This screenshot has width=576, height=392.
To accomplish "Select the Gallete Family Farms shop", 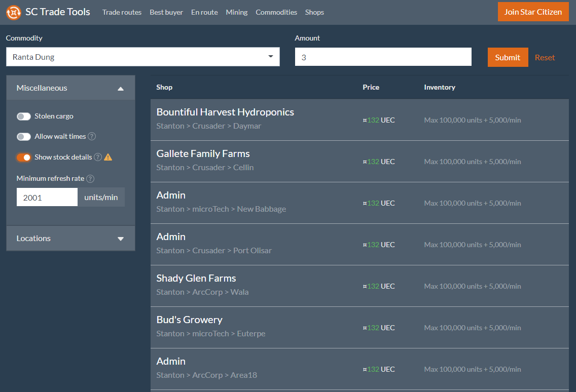I will [203, 153].
